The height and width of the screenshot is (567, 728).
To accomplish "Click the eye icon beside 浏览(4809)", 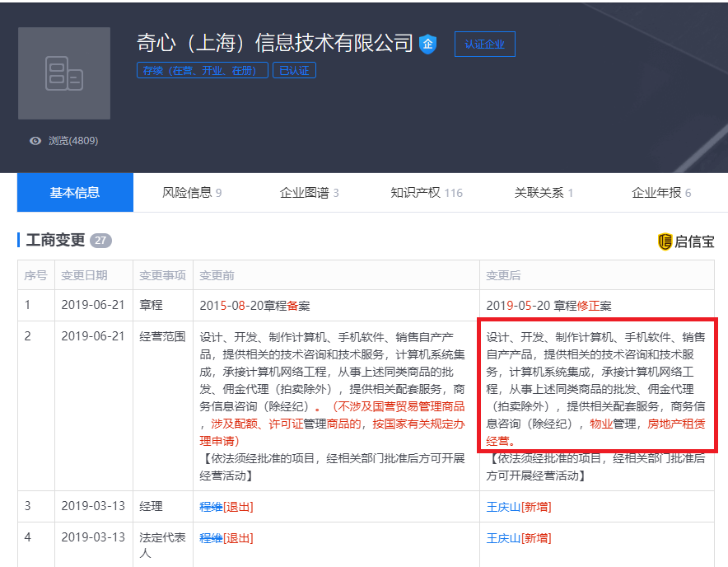I will (x=35, y=141).
